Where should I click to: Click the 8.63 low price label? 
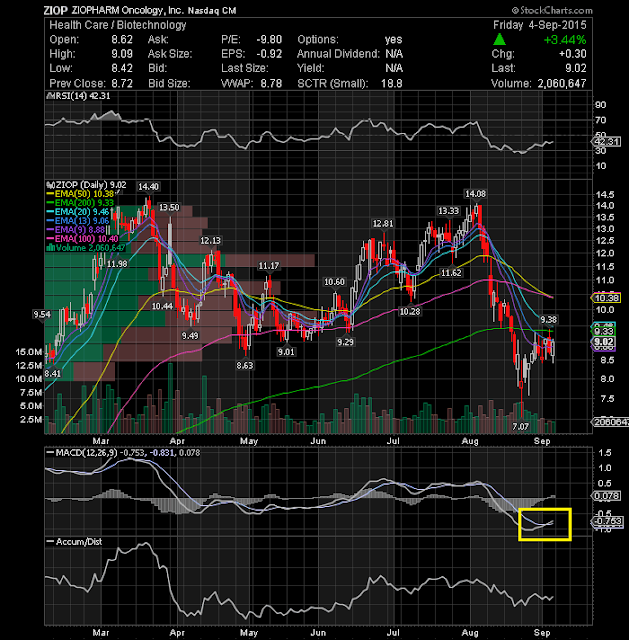[244, 365]
